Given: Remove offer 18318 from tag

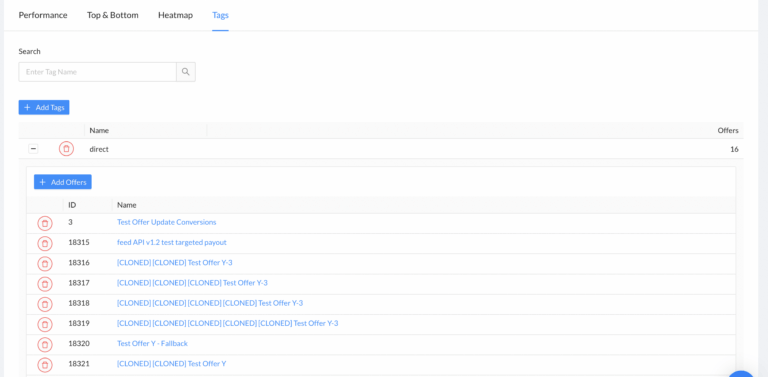Looking at the screenshot, I should 45,304.
